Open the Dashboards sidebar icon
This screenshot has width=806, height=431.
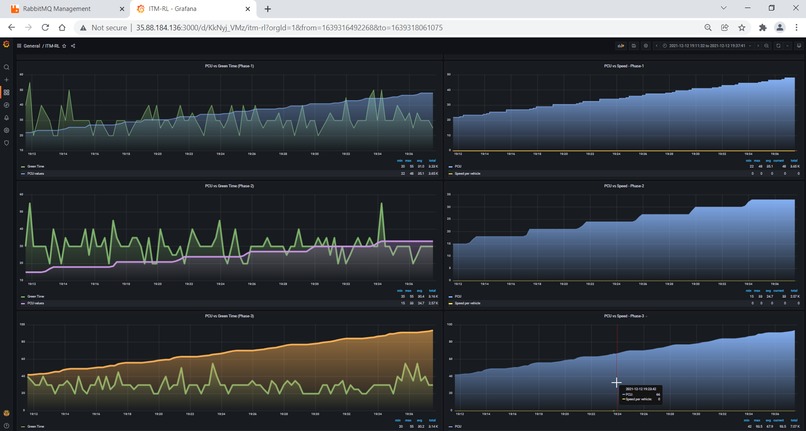6,93
